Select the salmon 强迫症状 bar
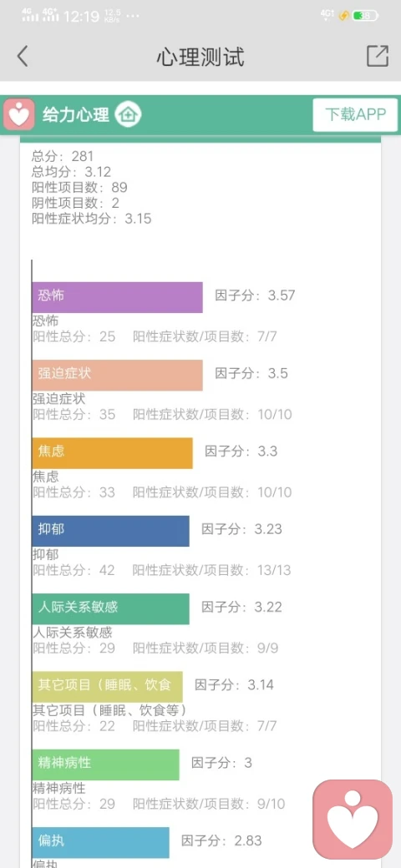The width and height of the screenshot is (401, 868). pyautogui.click(x=117, y=375)
